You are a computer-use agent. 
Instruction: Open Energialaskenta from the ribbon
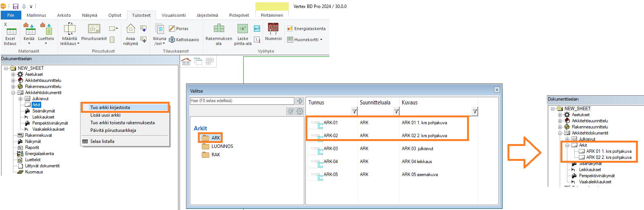coord(306,29)
